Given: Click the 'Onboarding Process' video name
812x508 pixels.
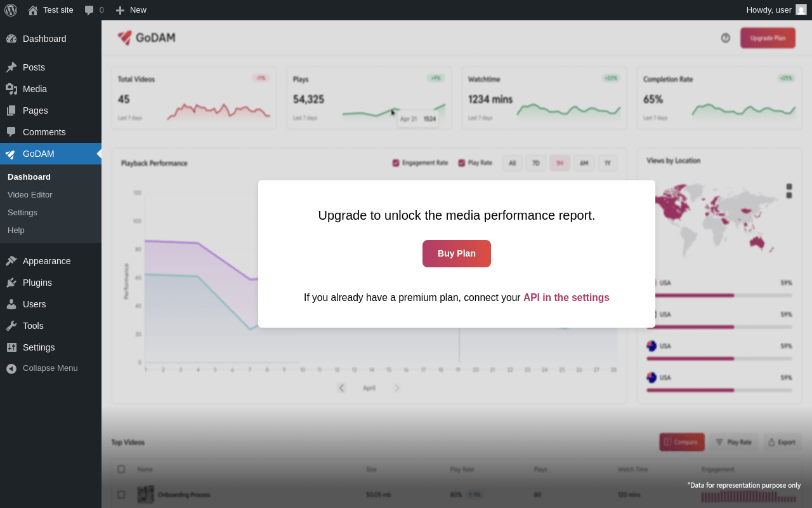Looking at the screenshot, I should 184,495.
